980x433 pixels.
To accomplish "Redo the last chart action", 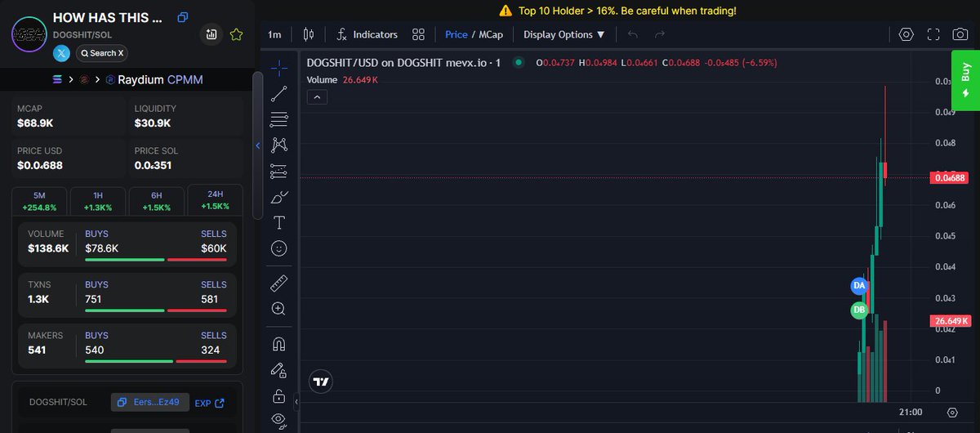I will 660,34.
